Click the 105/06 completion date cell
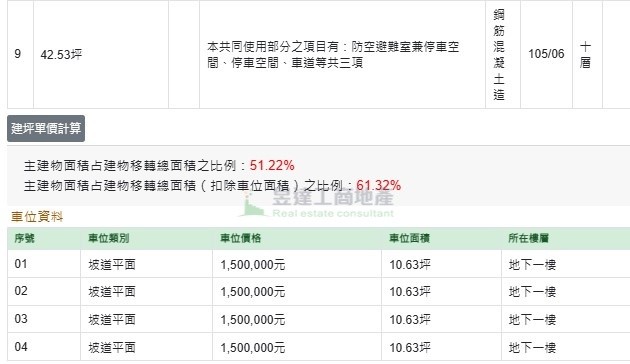The height and width of the screenshot is (364, 630). [546, 54]
